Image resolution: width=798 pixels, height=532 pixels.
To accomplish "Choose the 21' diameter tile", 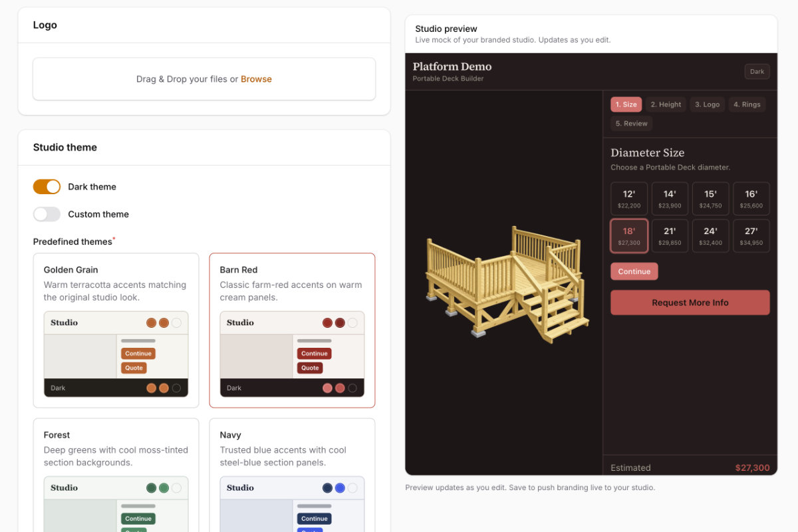I will click(x=670, y=236).
